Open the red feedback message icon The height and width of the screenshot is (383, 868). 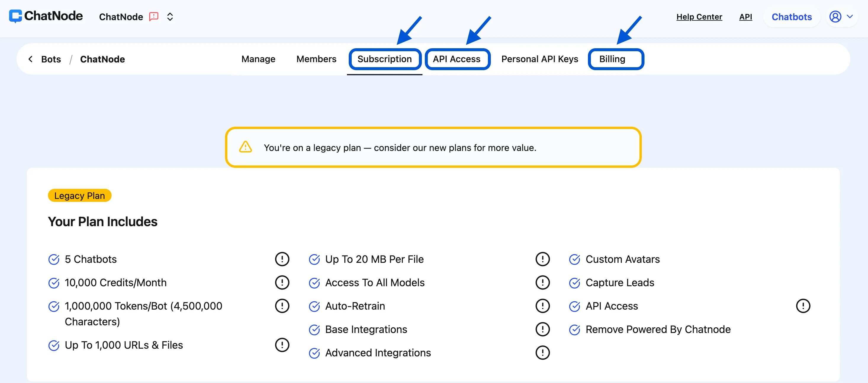(x=154, y=17)
